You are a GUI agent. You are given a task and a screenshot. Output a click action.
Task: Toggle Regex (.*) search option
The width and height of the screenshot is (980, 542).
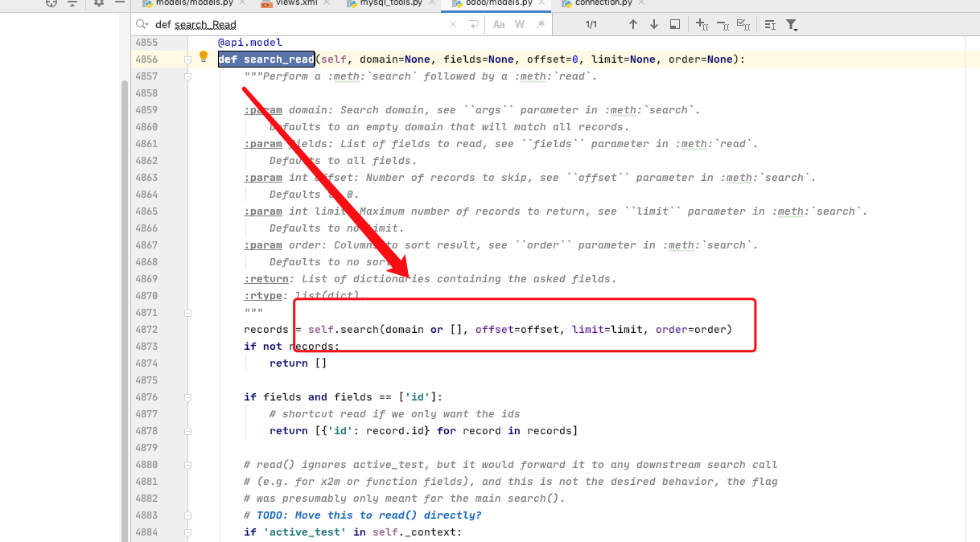pyautogui.click(x=541, y=25)
